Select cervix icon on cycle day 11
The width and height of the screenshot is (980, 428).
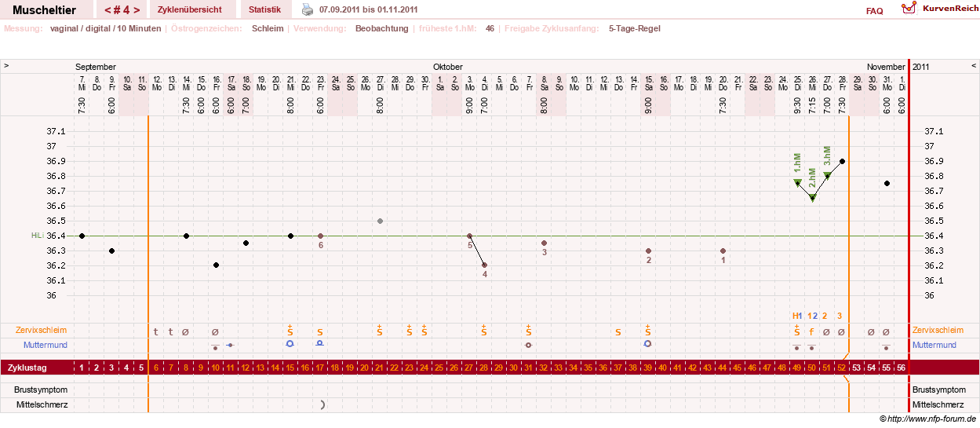pyautogui.click(x=230, y=345)
